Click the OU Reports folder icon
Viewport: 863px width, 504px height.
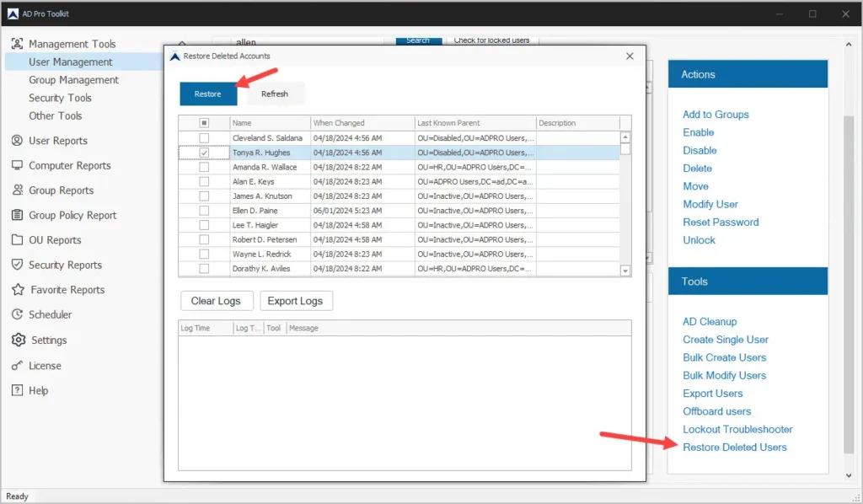click(x=17, y=240)
